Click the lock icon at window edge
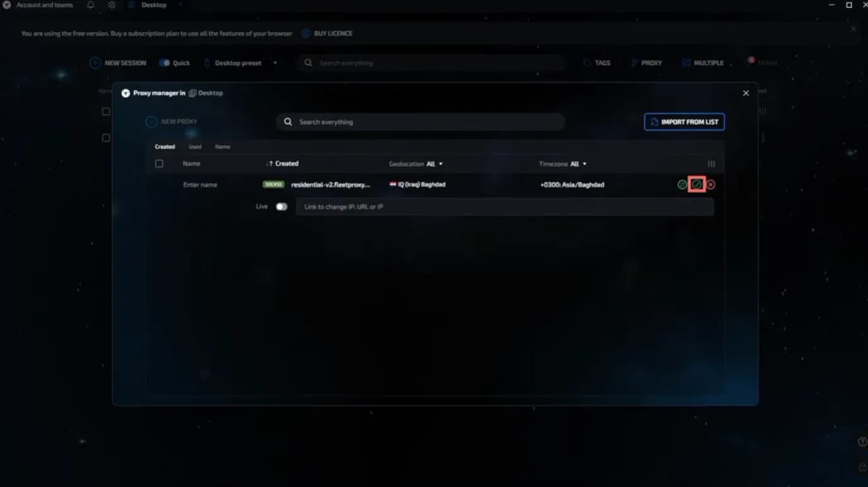 click(x=862, y=467)
